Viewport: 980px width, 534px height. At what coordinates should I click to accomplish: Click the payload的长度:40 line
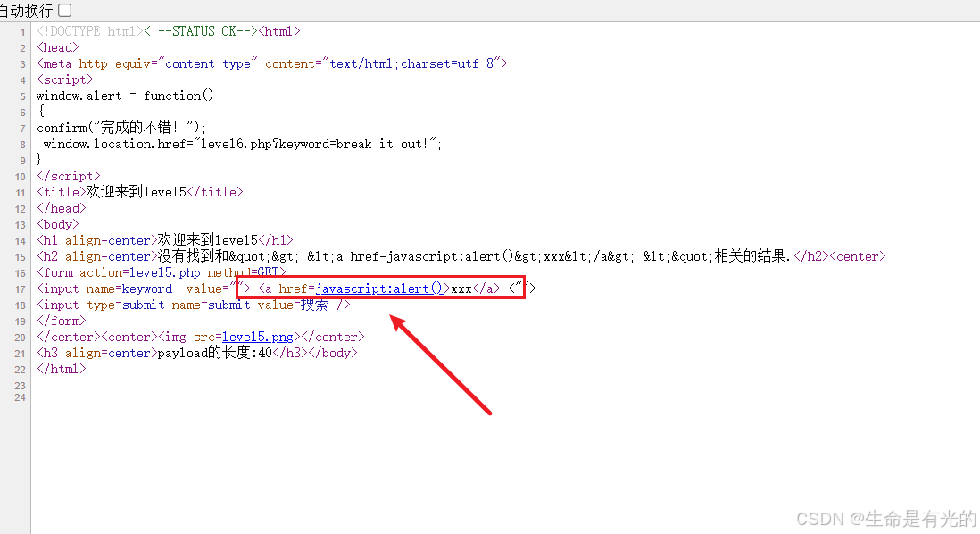tap(197, 353)
